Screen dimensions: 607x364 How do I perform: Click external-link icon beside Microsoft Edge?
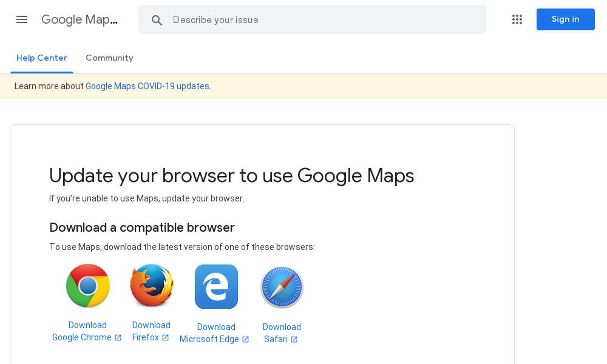point(245,339)
